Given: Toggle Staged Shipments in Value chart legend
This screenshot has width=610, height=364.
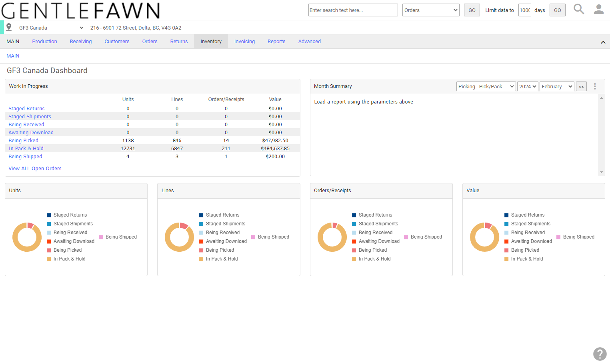Looking at the screenshot, I should (x=527, y=224).
